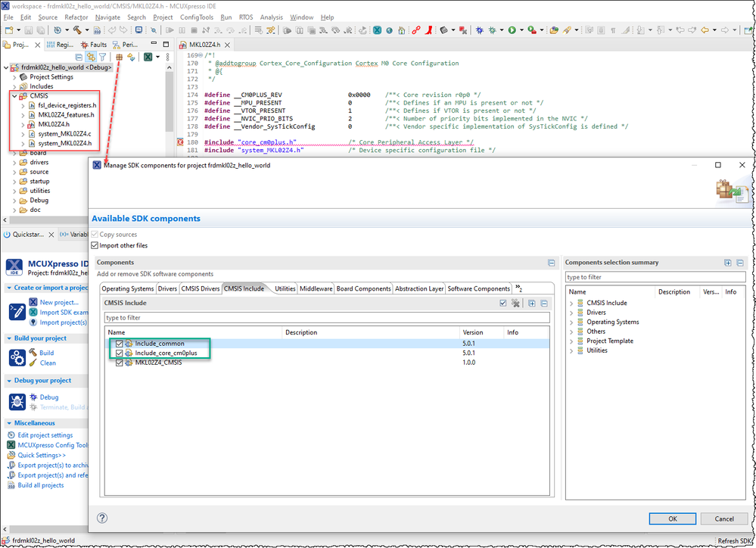This screenshot has height=548, width=756.
Task: Click the CMSIS Include filter text field
Action: click(x=325, y=318)
